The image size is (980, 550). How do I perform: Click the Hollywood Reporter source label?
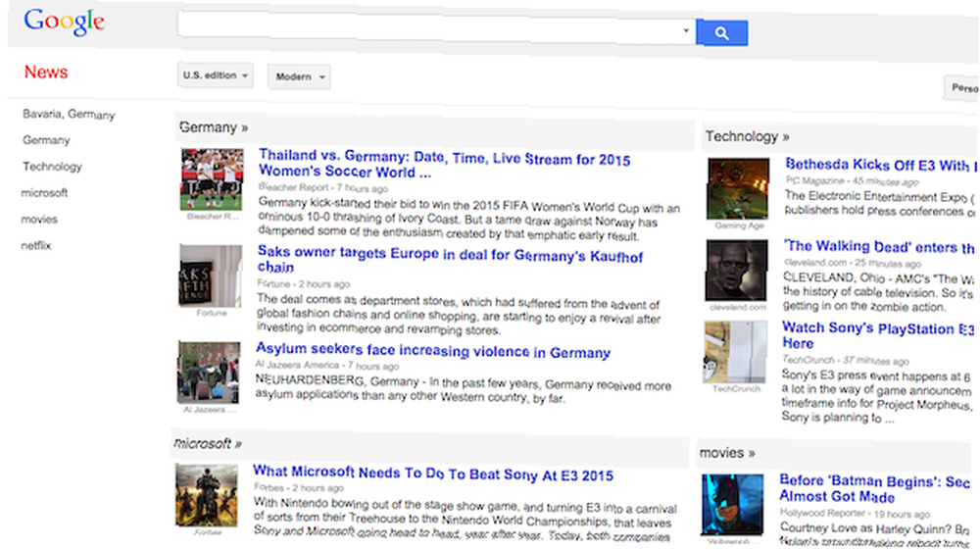pos(822,513)
